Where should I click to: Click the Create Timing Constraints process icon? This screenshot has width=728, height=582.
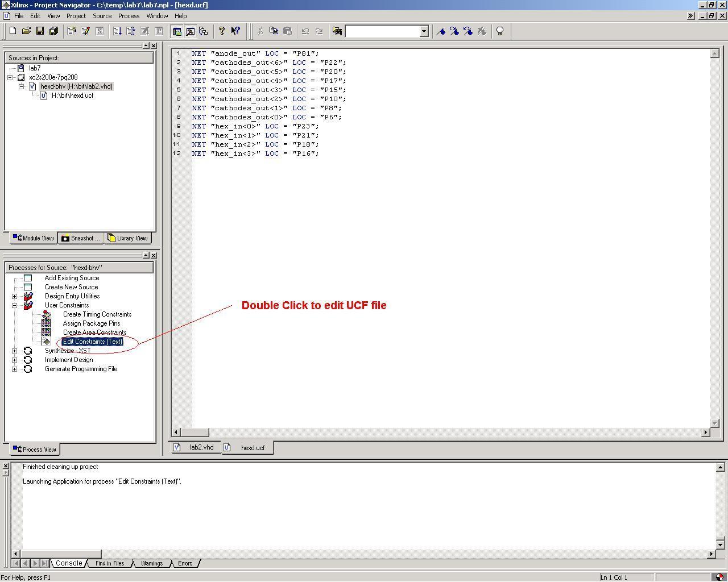(46, 314)
